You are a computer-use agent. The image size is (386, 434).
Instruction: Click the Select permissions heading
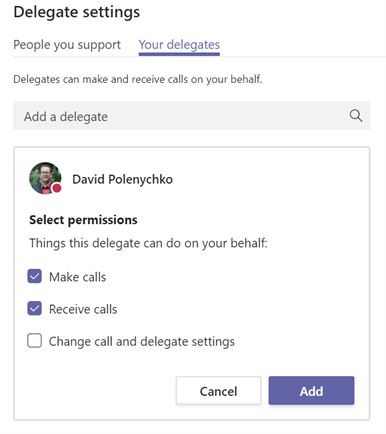coord(83,220)
